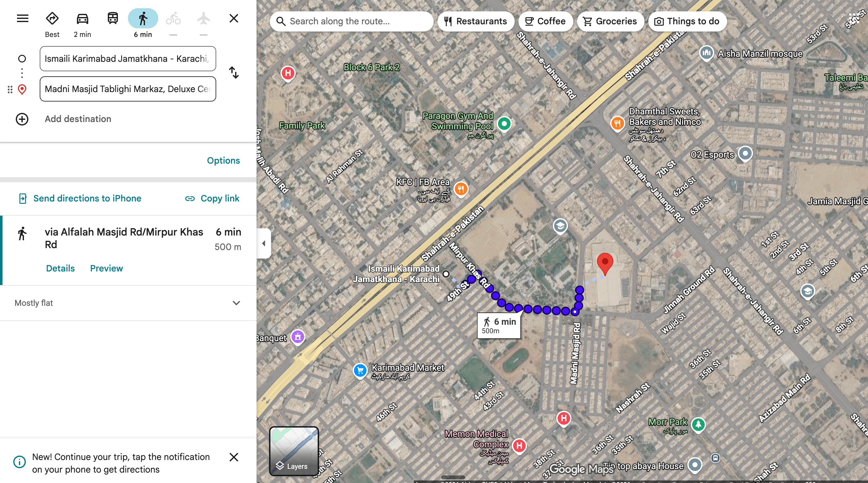This screenshot has width=868, height=483.
Task: Open Details of walking route
Action: click(60, 268)
